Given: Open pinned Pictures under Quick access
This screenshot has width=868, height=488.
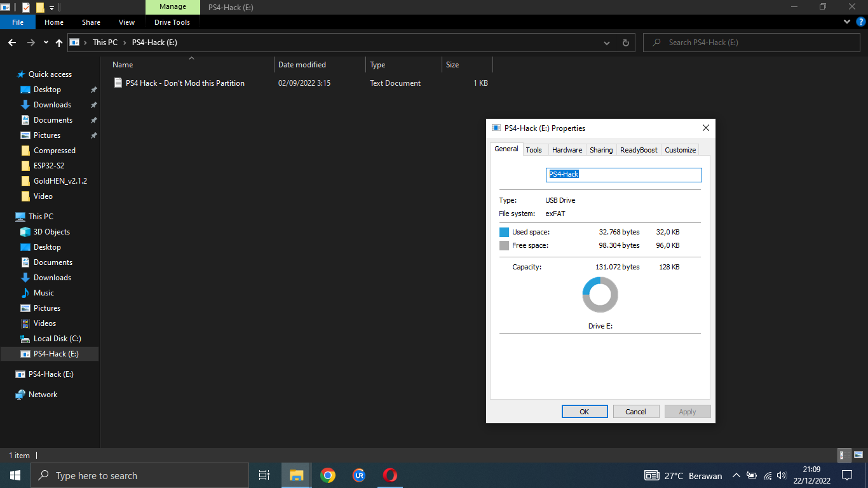Looking at the screenshot, I should click(x=47, y=135).
